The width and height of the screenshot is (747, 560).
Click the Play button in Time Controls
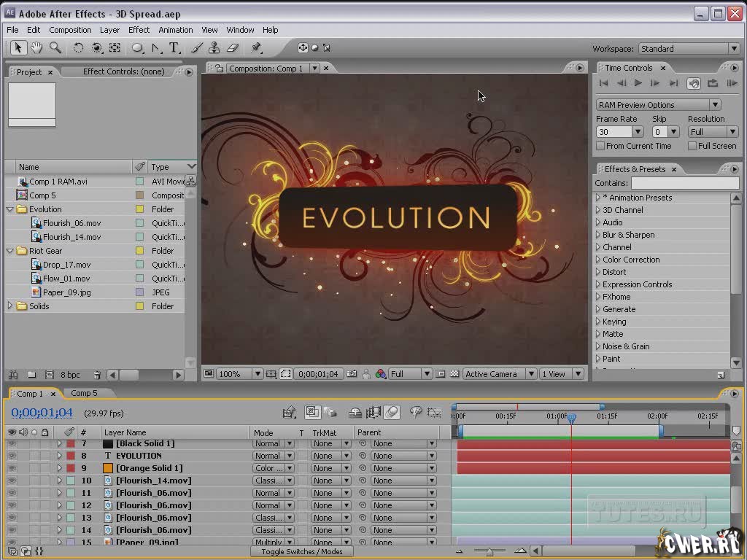(x=638, y=84)
